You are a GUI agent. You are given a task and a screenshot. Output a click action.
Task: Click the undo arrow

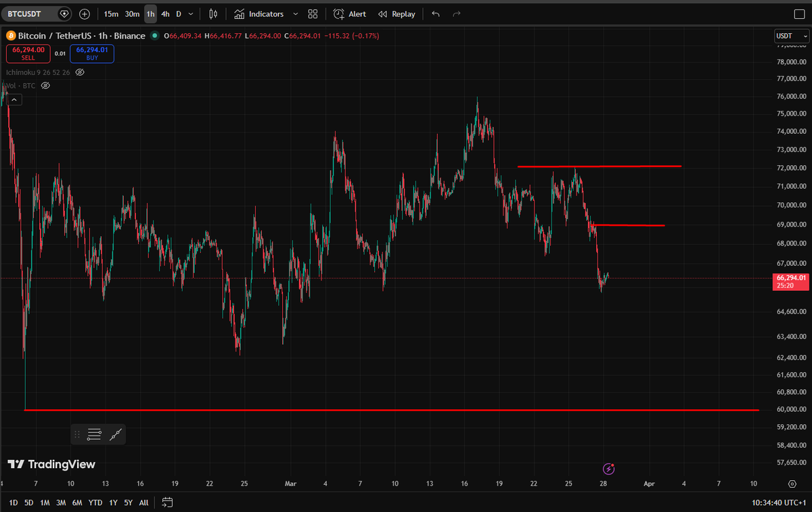coord(435,14)
